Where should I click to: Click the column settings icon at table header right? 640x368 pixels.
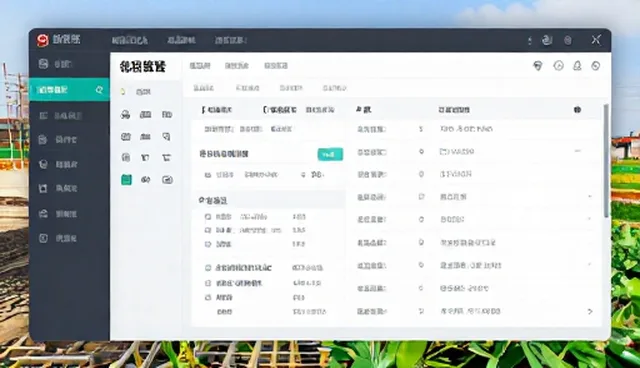[x=577, y=110]
